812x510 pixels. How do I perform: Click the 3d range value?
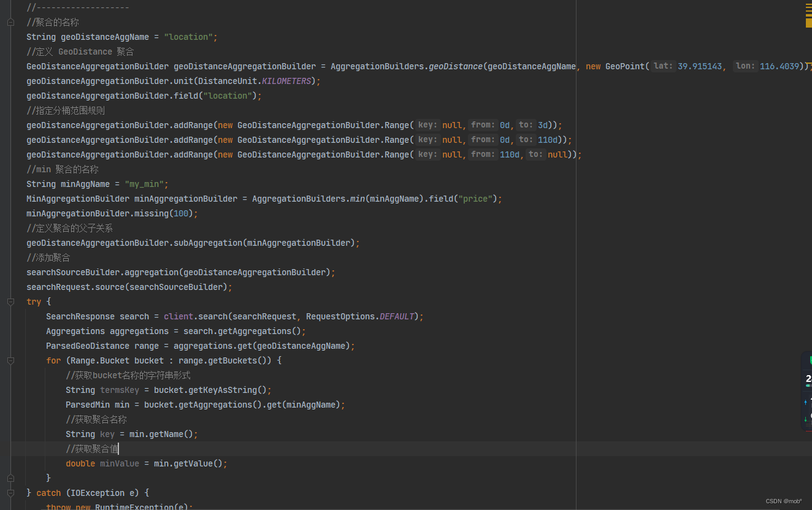click(543, 125)
